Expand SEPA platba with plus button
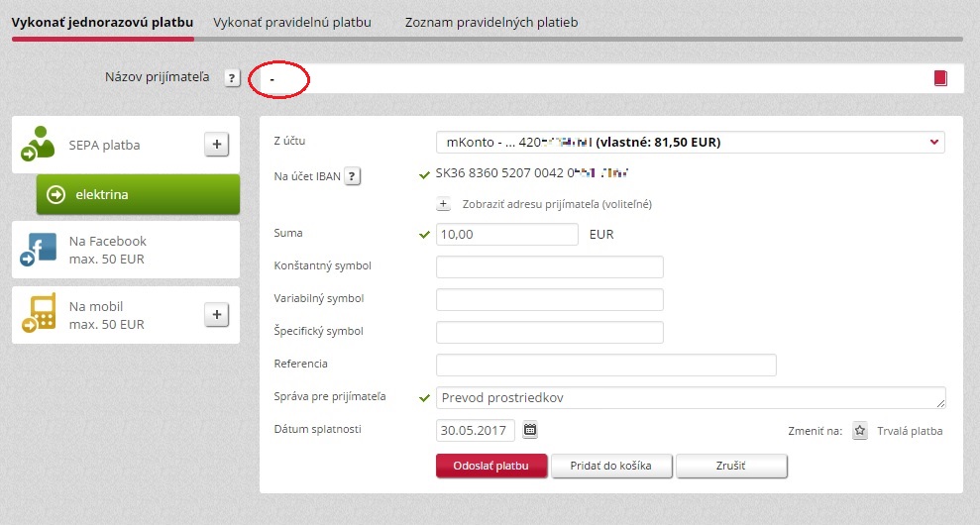Viewport: 980px width, 525px height. [217, 145]
